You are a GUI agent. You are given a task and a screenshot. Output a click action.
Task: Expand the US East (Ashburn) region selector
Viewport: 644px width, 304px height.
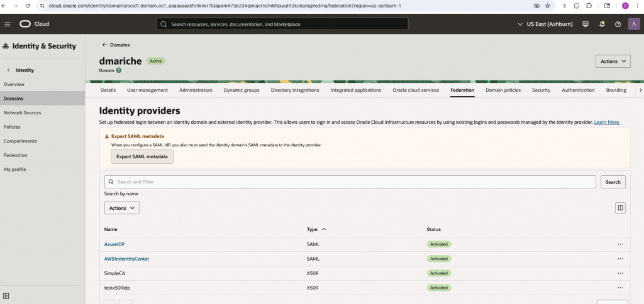[546, 24]
